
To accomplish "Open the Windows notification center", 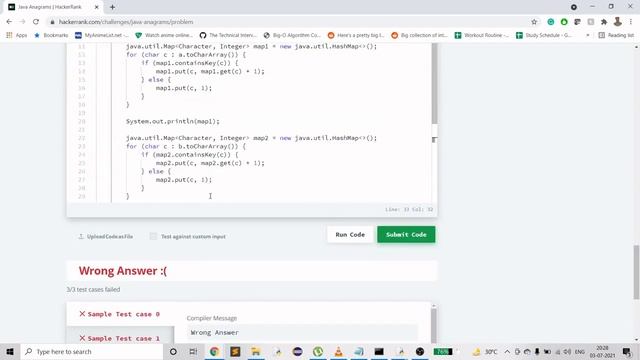I will pyautogui.click(x=627, y=351).
